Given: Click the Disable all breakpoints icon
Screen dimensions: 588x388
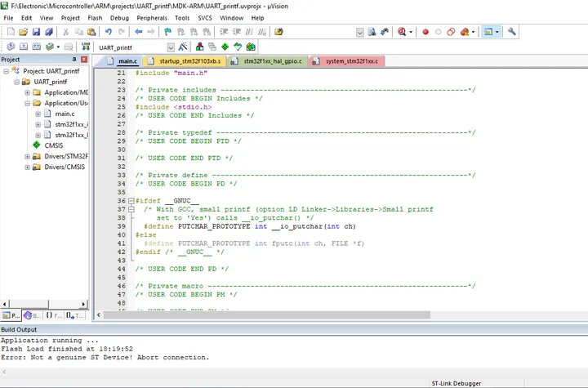Looking at the screenshot, I should 451,32.
